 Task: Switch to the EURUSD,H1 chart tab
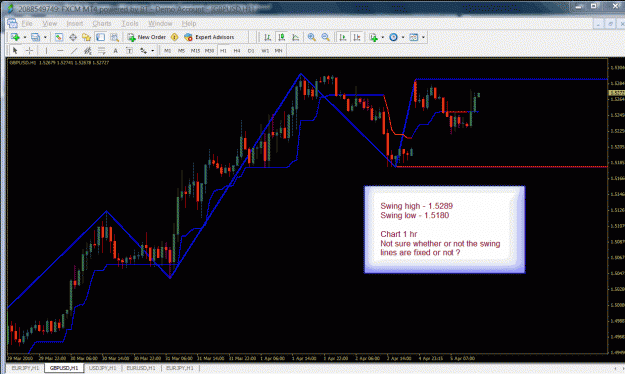click(141, 368)
